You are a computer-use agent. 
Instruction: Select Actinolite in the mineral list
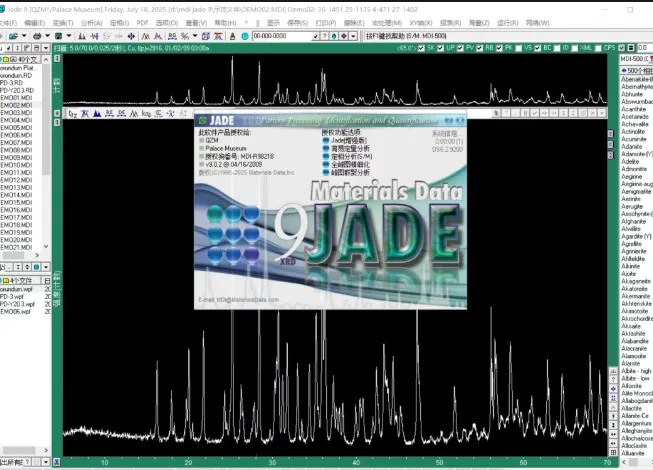[x=633, y=132]
